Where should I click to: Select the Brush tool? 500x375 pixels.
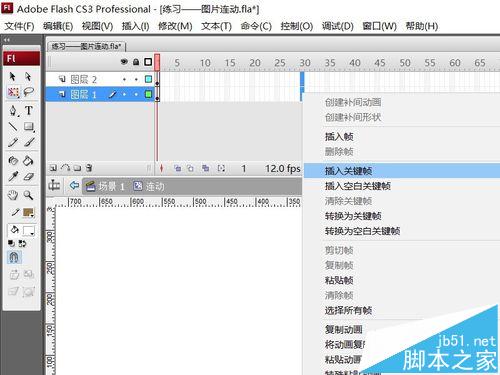coord(29,142)
